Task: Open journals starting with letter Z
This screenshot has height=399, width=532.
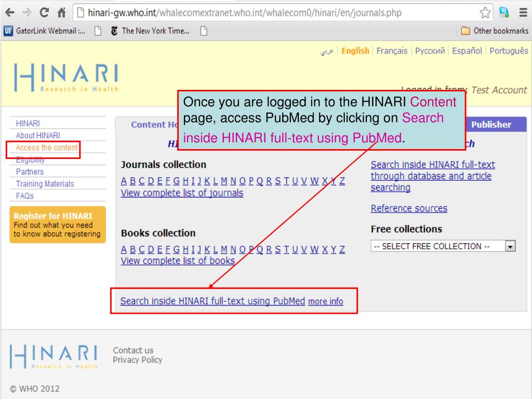Action: 342,181
